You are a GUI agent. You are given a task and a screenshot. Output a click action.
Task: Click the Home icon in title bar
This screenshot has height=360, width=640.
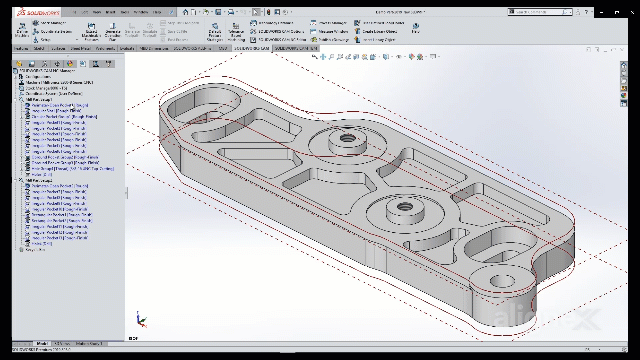(x=185, y=12)
